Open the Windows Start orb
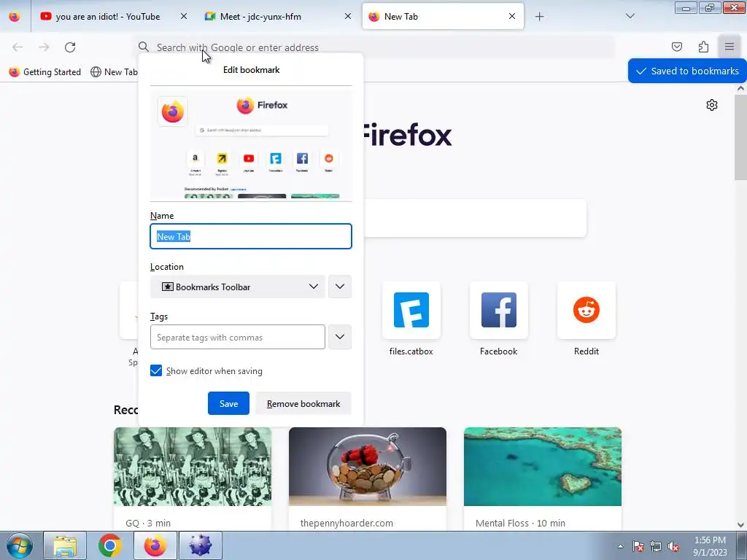 click(x=20, y=545)
